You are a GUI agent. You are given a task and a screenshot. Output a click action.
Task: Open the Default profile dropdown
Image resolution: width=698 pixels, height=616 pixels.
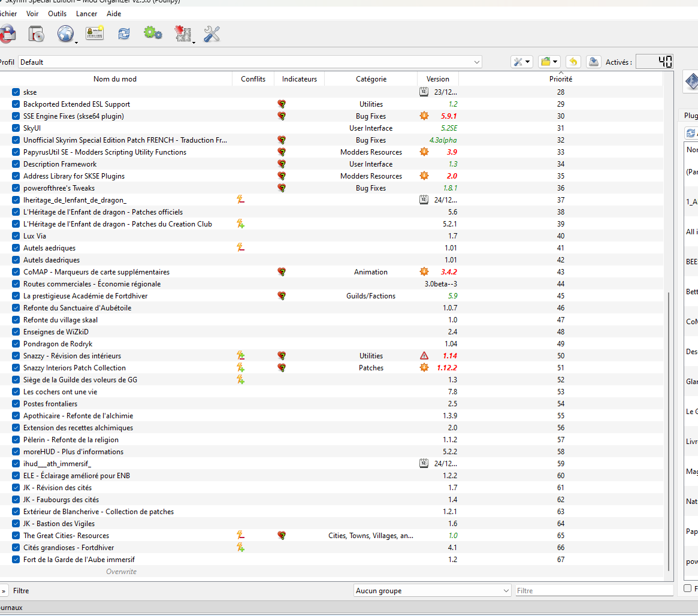(250, 62)
